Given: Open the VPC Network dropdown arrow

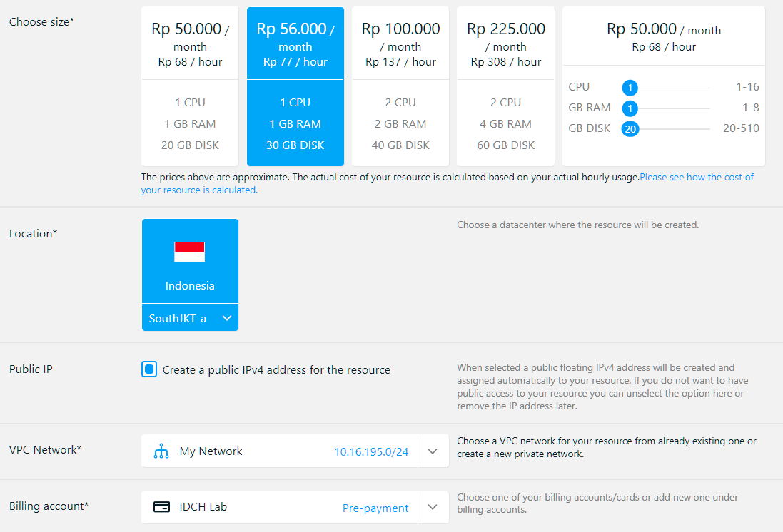Looking at the screenshot, I should point(433,451).
